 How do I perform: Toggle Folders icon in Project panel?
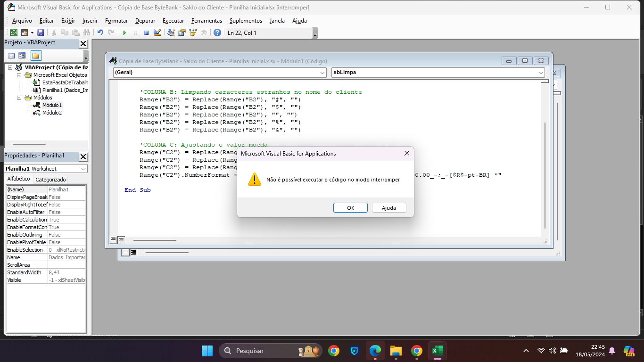(x=36, y=56)
